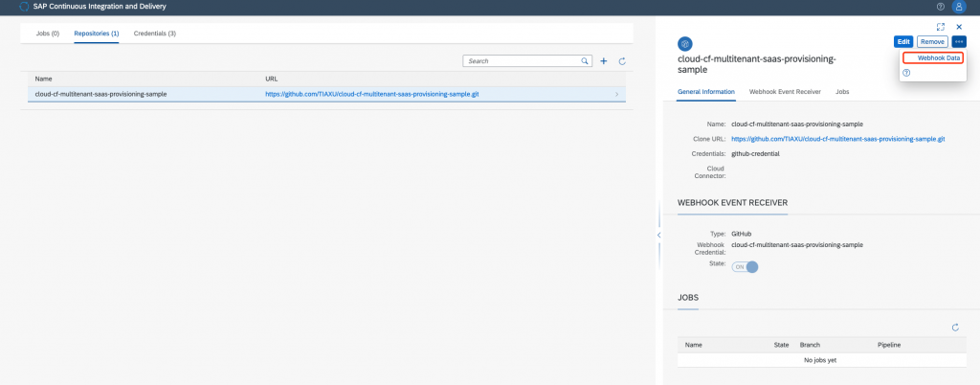Click the State column header in Jobs
The image size is (980, 385).
(782, 345)
